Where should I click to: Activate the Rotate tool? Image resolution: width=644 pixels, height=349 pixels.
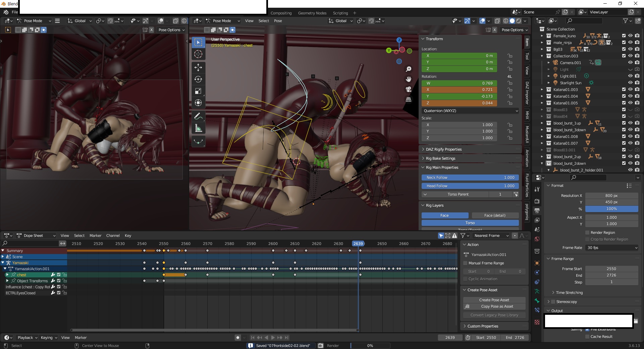[x=198, y=79]
